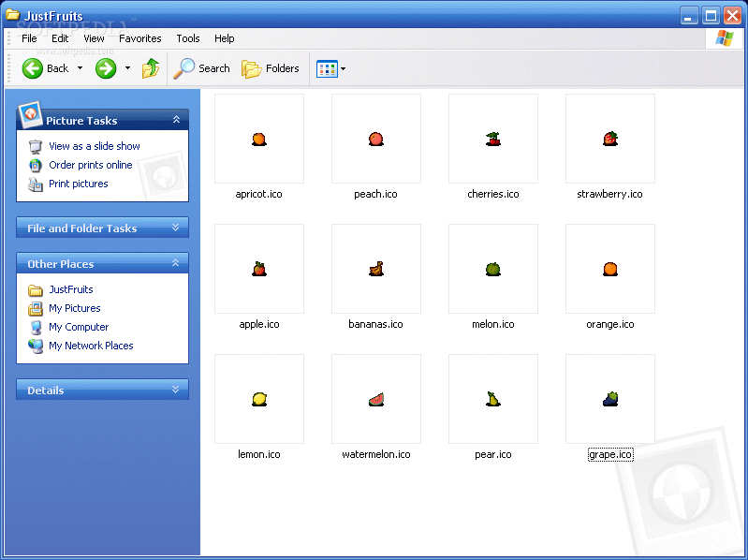
Task: Open the Edit menu
Action: point(60,38)
